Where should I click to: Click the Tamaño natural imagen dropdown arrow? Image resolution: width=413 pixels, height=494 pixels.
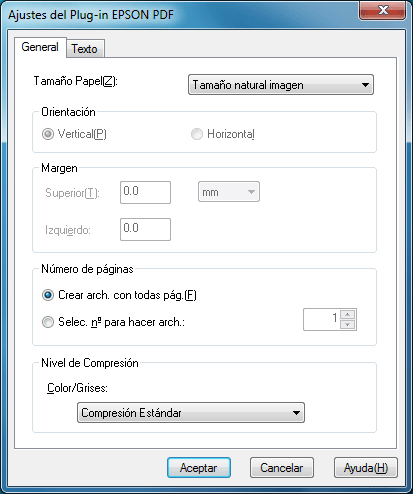click(x=365, y=85)
